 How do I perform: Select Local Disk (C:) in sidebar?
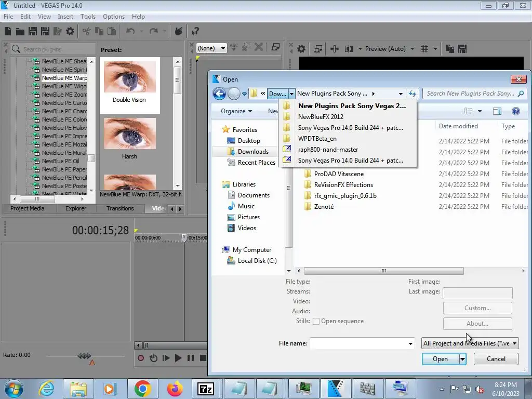click(257, 261)
